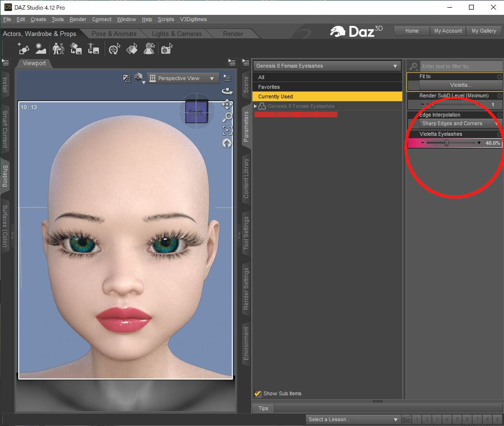Viewport: 504px width, 426px height.
Task: Open the Genesis 8 Female Eyelashes node dropdown
Action: (327, 66)
